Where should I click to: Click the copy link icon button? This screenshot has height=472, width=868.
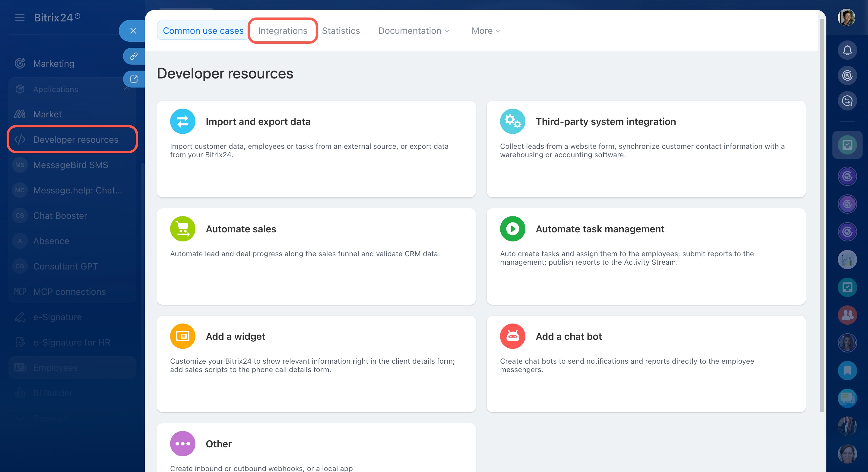pos(134,56)
